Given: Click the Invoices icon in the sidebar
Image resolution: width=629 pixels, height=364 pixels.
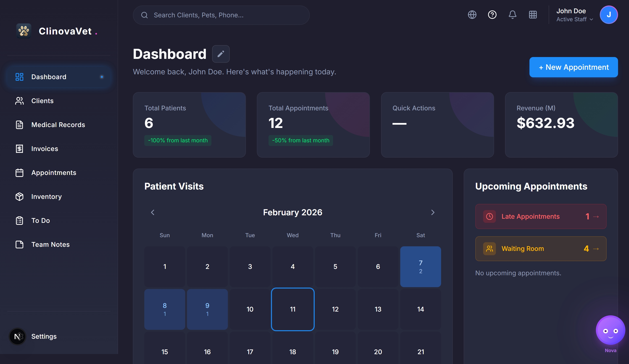Looking at the screenshot, I should tap(19, 149).
